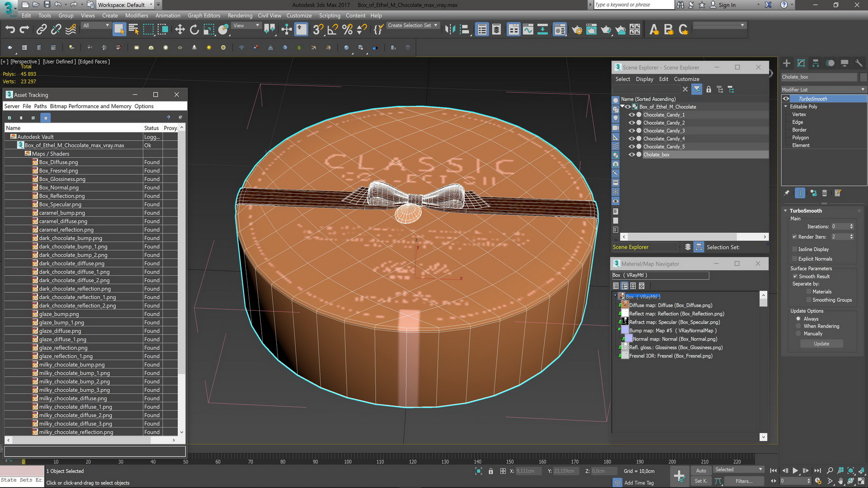This screenshot has width=868, height=488.
Task: Click the Sign In link
Action: 727,5
